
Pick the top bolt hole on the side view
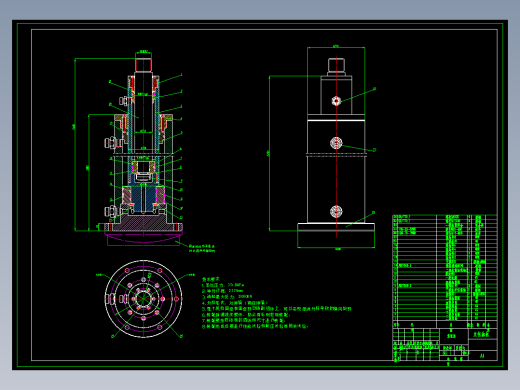(x=336, y=101)
